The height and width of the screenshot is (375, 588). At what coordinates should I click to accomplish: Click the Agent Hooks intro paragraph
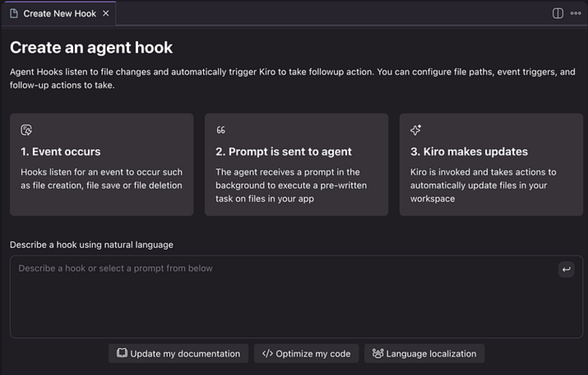pyautogui.click(x=292, y=78)
